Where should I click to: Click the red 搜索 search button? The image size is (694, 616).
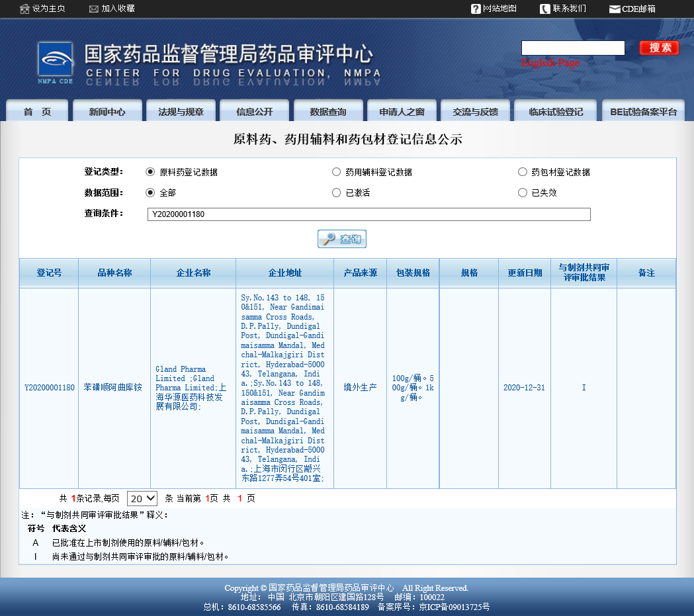658,48
